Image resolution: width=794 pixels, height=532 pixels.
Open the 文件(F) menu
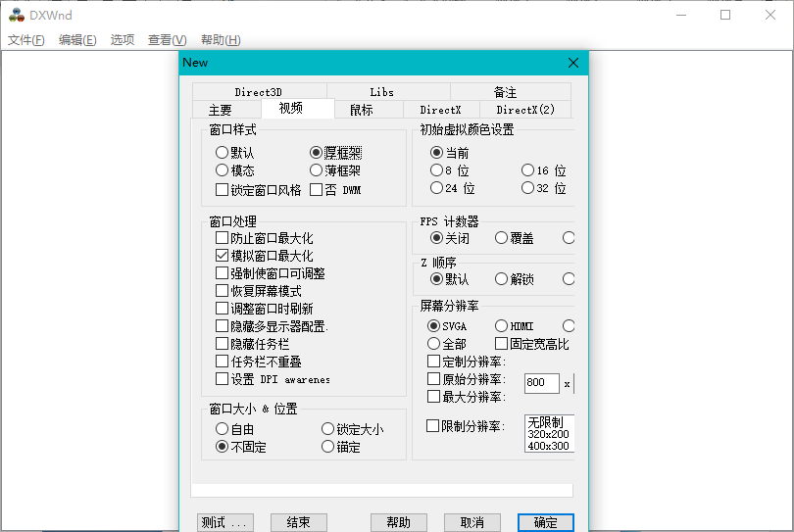tap(25, 40)
